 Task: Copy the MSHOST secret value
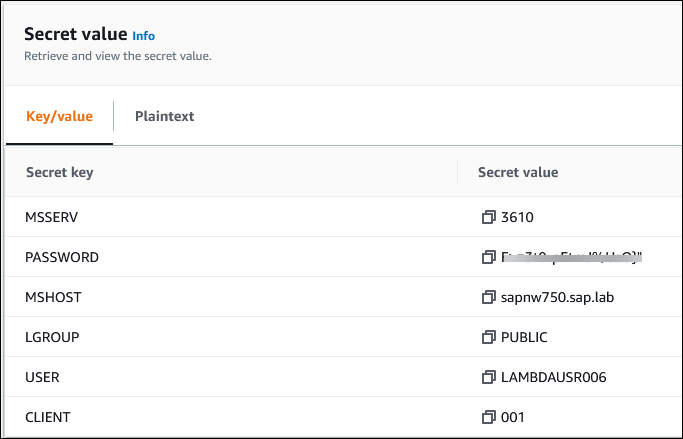488,297
